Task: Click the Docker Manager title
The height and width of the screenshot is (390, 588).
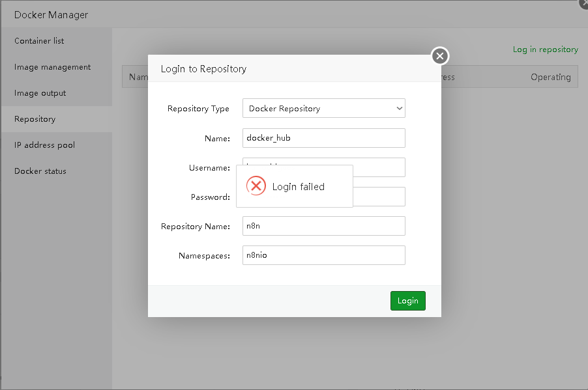Action: pos(51,15)
